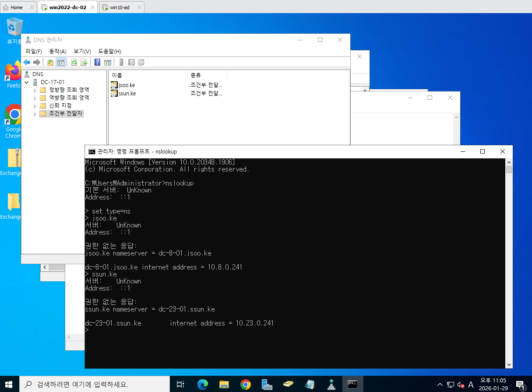Close the win10-ad tab

[139, 7]
